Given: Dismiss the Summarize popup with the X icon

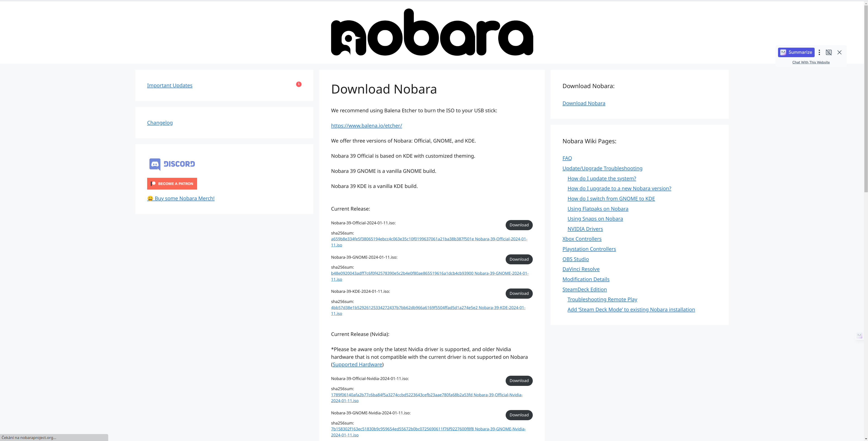Looking at the screenshot, I should (839, 52).
